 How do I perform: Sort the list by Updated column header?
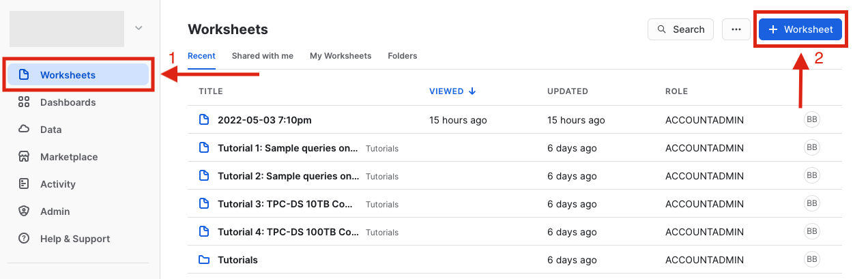pos(567,91)
